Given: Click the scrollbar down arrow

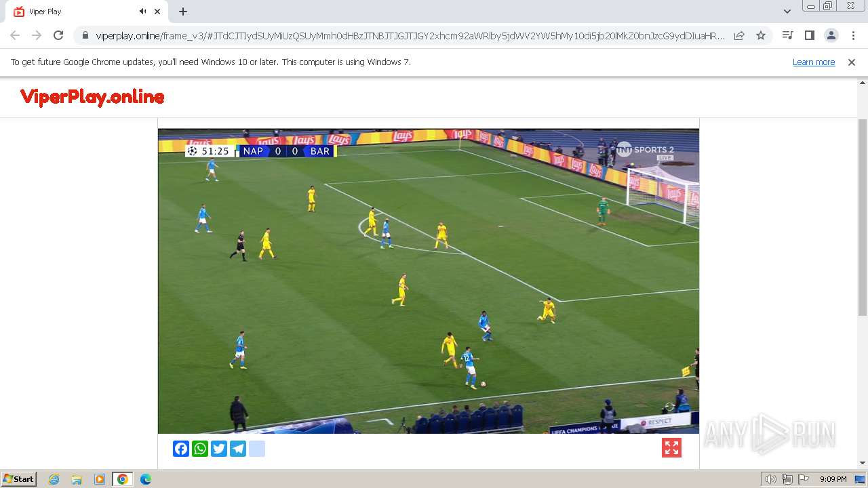Looking at the screenshot, I should [x=863, y=463].
